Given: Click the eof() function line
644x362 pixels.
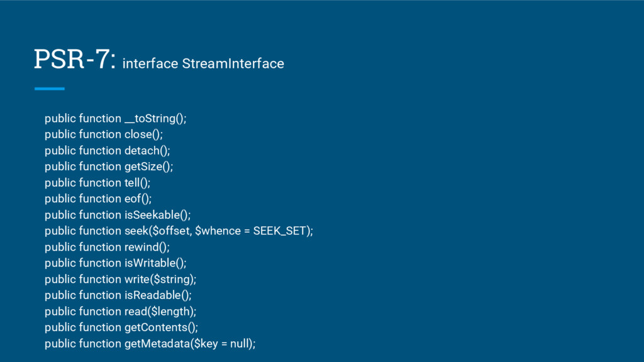Looking at the screenshot, I should (x=98, y=199).
